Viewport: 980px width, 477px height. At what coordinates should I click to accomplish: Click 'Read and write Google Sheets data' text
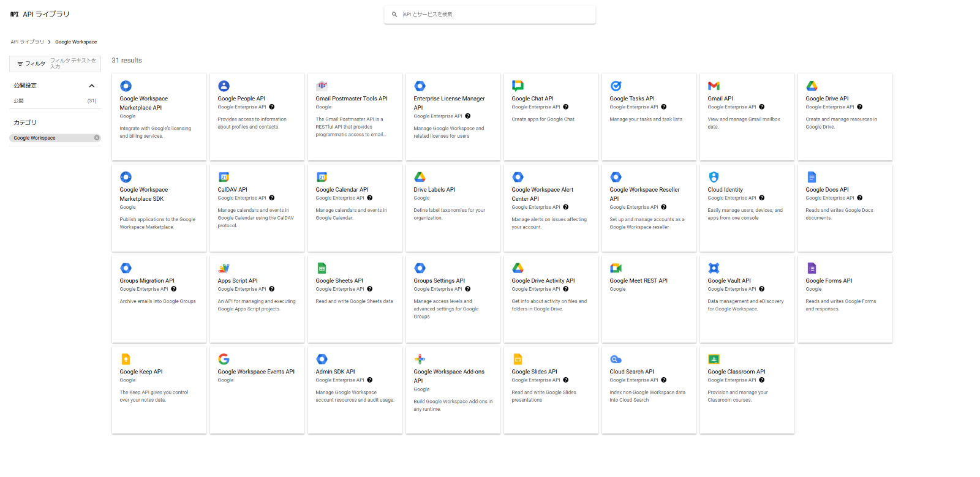point(354,301)
